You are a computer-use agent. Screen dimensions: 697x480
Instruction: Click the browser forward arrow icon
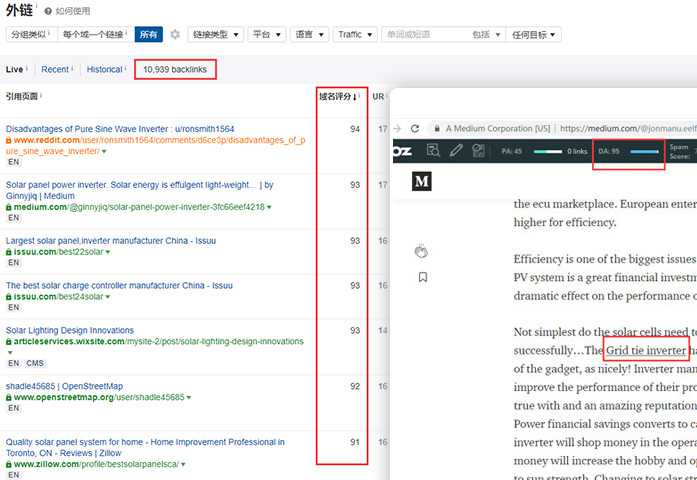(x=397, y=128)
